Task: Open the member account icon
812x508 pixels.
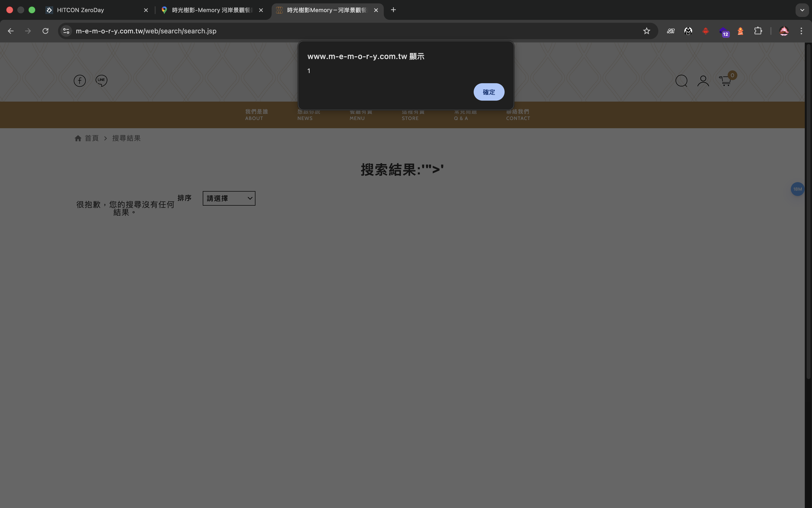Action: (x=703, y=81)
